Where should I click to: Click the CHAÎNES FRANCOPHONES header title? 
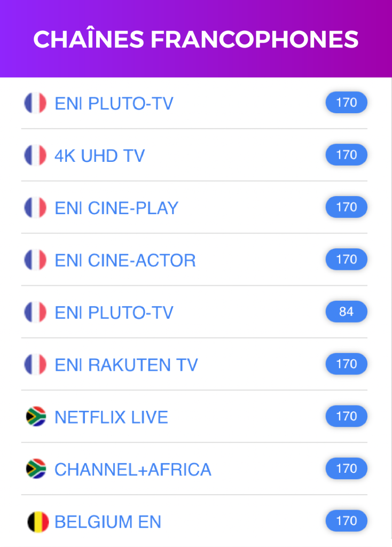[x=196, y=40]
